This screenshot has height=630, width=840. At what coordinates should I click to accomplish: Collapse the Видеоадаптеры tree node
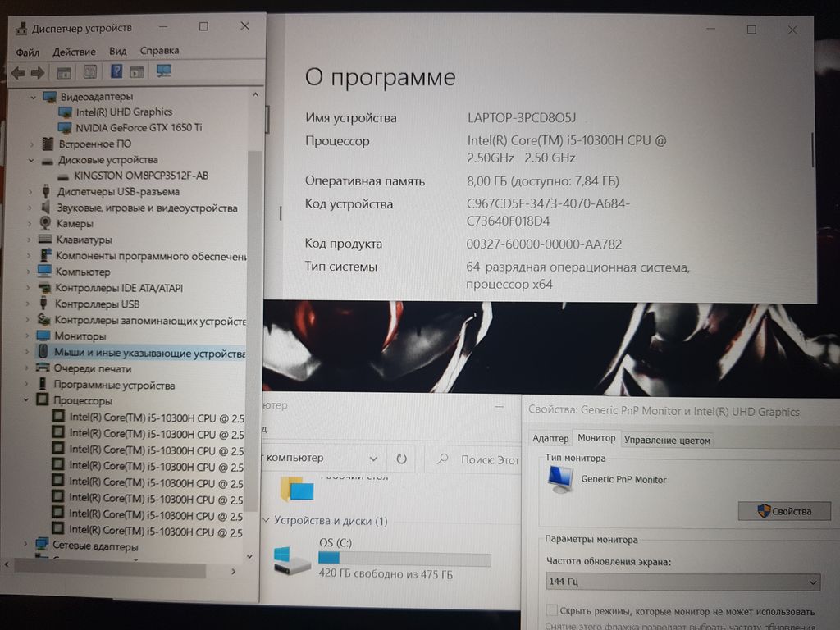34,97
